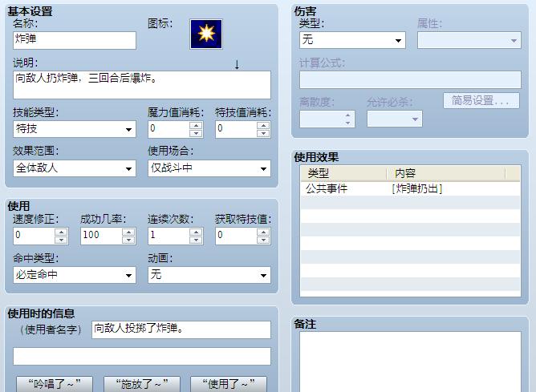Click the 特技值消耗 value field
The width and height of the screenshot is (536, 392).
pyautogui.click(x=236, y=129)
